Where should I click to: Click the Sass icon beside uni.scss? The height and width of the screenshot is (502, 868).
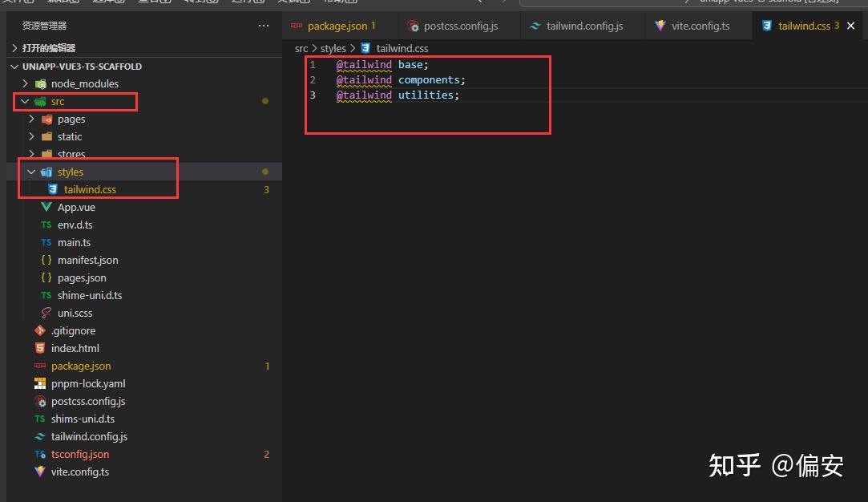click(46, 313)
